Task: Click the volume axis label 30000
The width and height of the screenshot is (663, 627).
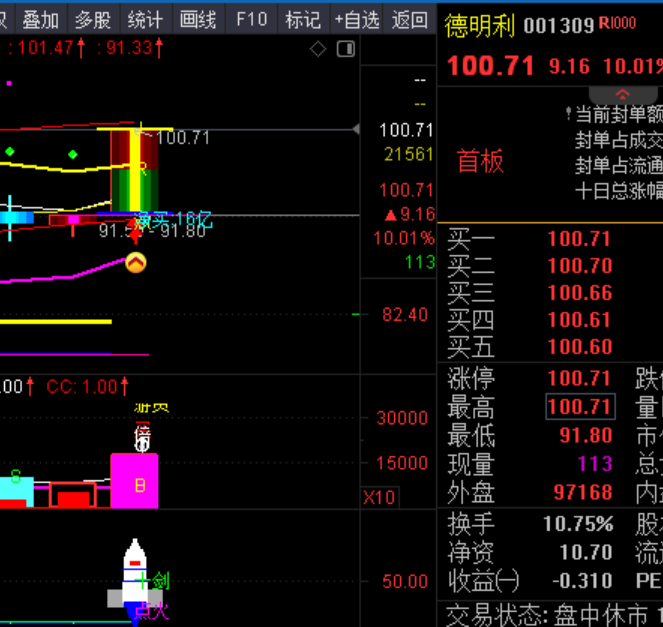Action: click(x=402, y=418)
